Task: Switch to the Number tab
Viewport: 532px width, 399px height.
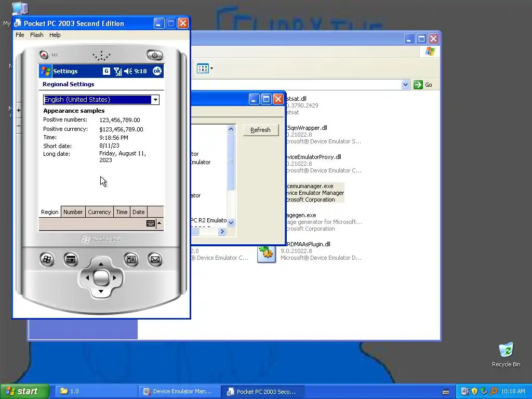Action: [x=73, y=212]
